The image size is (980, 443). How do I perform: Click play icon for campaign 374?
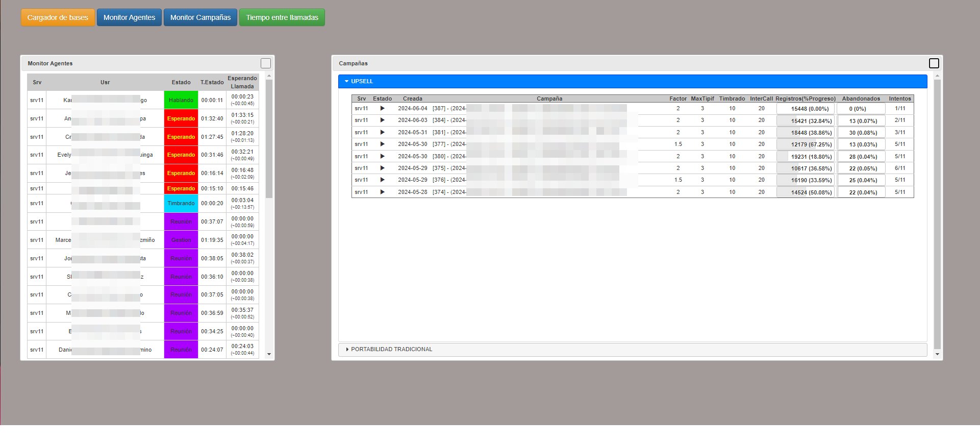tap(382, 192)
